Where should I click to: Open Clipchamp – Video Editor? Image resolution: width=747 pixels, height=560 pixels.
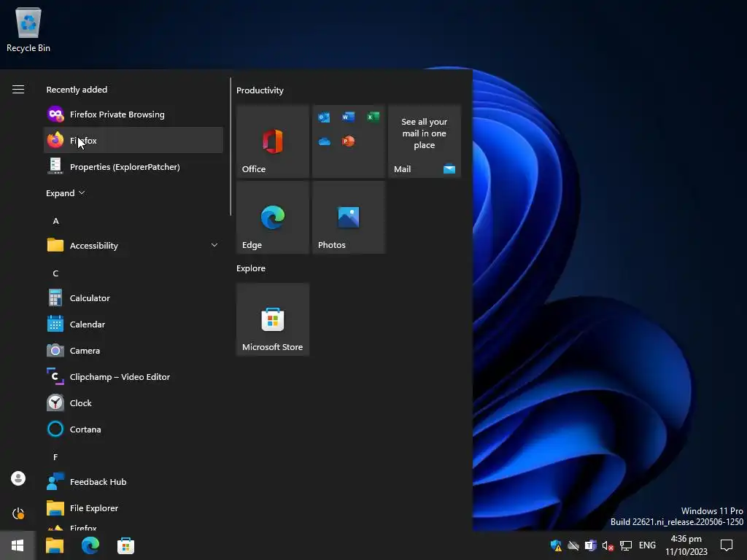[133, 377]
